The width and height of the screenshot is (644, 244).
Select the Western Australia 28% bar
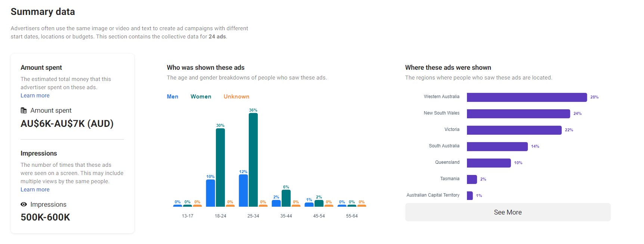[x=527, y=97]
